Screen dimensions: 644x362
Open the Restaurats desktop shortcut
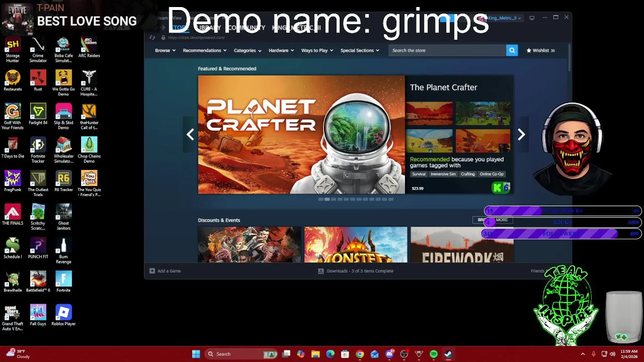(13, 80)
